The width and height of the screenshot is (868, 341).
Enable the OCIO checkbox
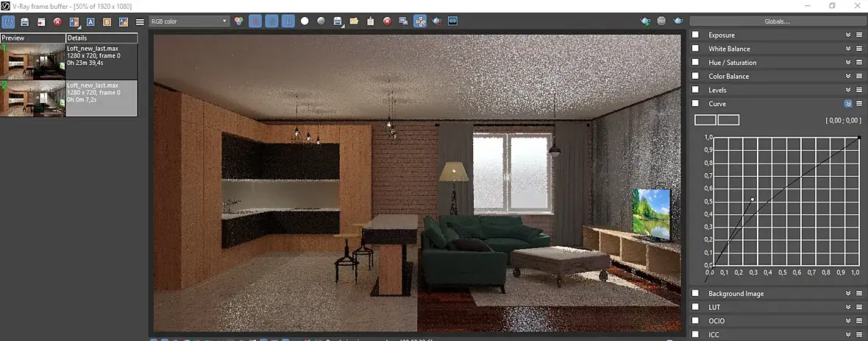click(x=695, y=320)
